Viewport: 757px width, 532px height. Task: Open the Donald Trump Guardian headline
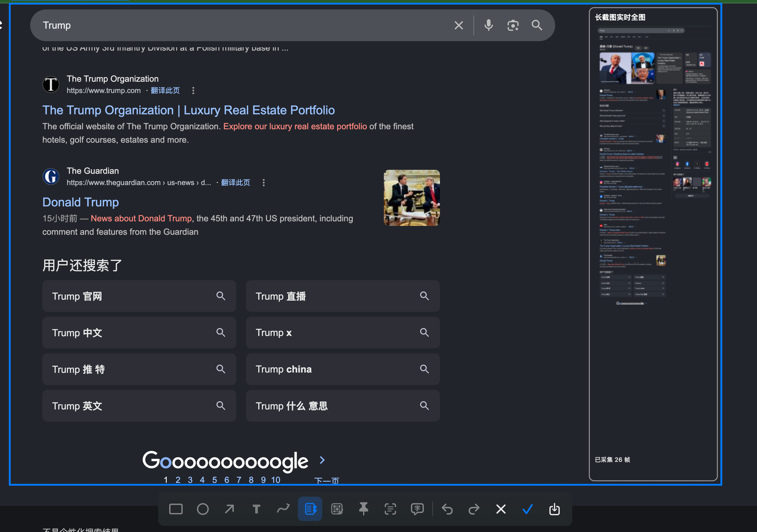click(80, 202)
